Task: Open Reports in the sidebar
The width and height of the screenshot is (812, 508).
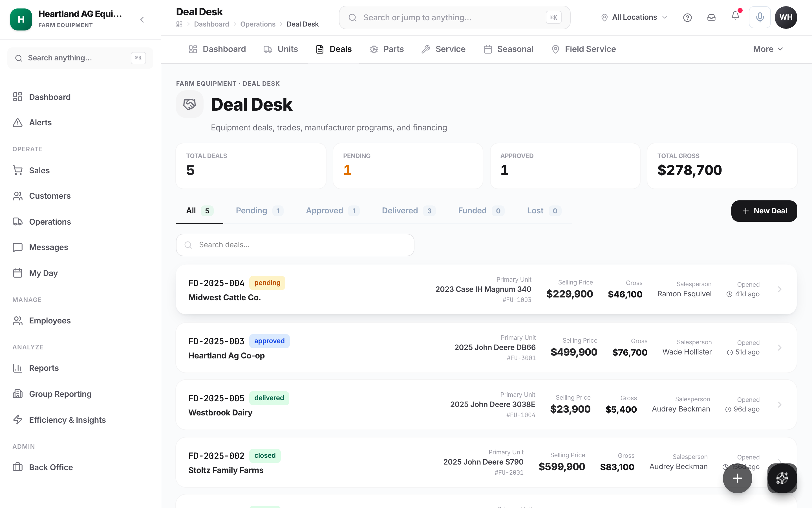Action: (x=80, y=368)
